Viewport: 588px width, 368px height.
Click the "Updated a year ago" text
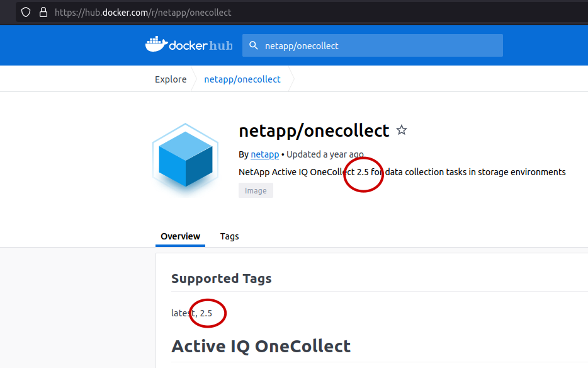(x=325, y=154)
